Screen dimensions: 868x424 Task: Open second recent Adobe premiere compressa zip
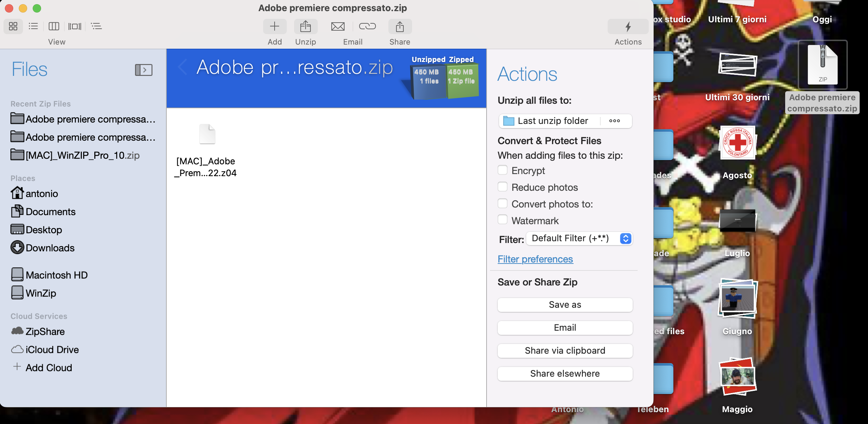(x=83, y=137)
